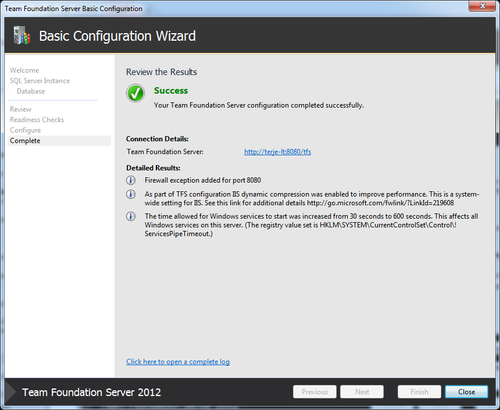Click here to open a complete log
The width and height of the screenshot is (500, 410).
pyautogui.click(x=178, y=362)
